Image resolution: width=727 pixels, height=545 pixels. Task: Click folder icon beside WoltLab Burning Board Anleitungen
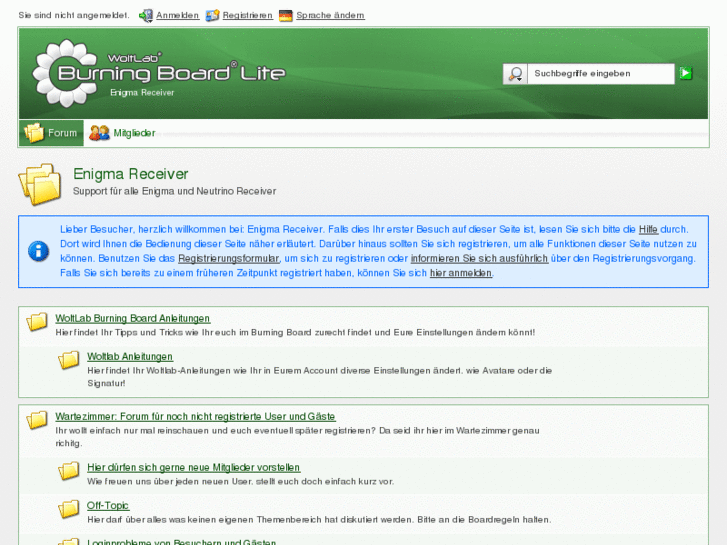click(37, 321)
